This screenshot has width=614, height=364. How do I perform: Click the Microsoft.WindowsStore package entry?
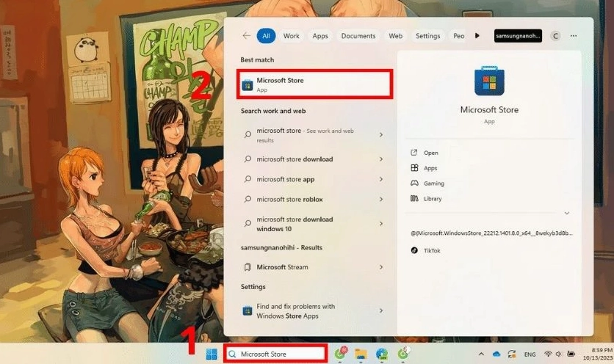491,233
